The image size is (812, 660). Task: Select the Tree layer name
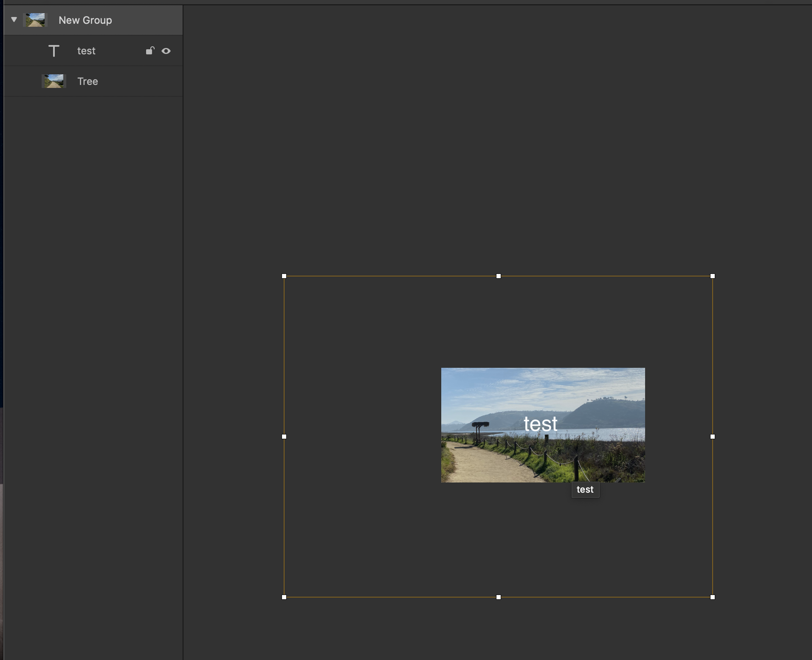point(87,81)
